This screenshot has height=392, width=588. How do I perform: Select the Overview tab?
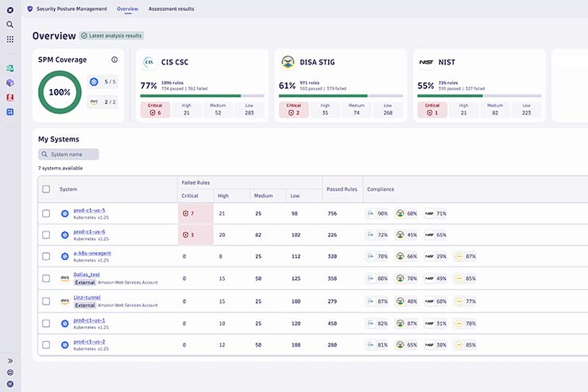[127, 9]
